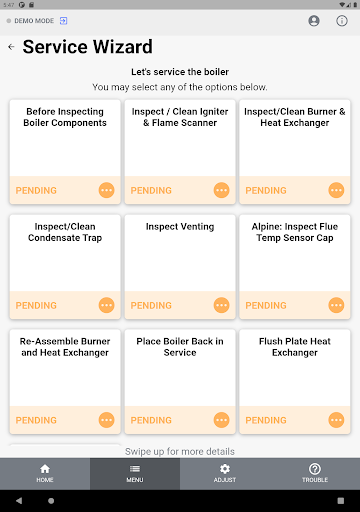Tap pending icon on Inspect/Clean Condensate Trap
360x512 pixels.
point(107,305)
